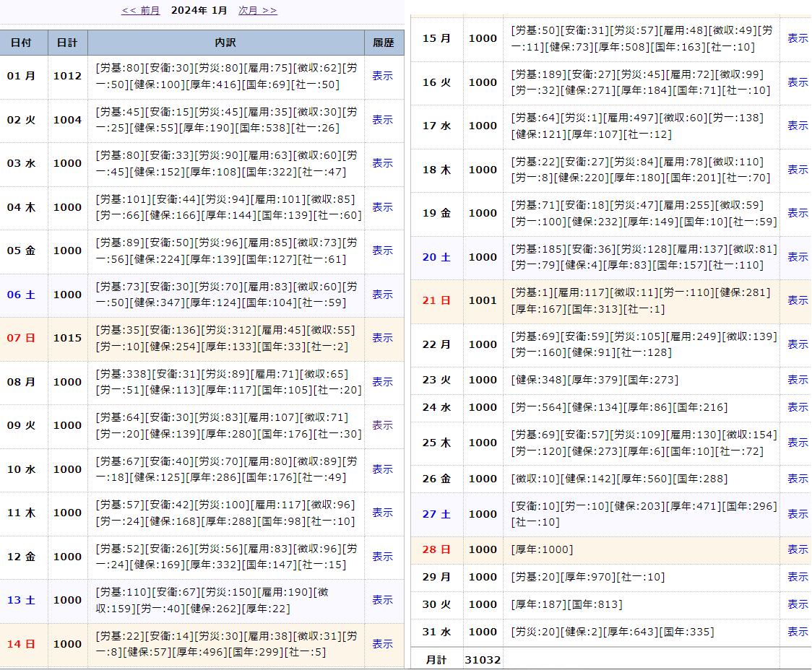Open 表示 link for 13 土 row
The height and width of the screenshot is (670, 812).
(x=382, y=601)
